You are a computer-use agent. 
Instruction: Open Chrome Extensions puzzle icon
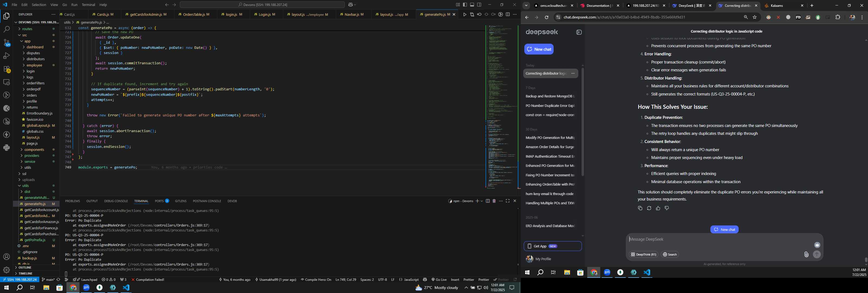coord(838,17)
